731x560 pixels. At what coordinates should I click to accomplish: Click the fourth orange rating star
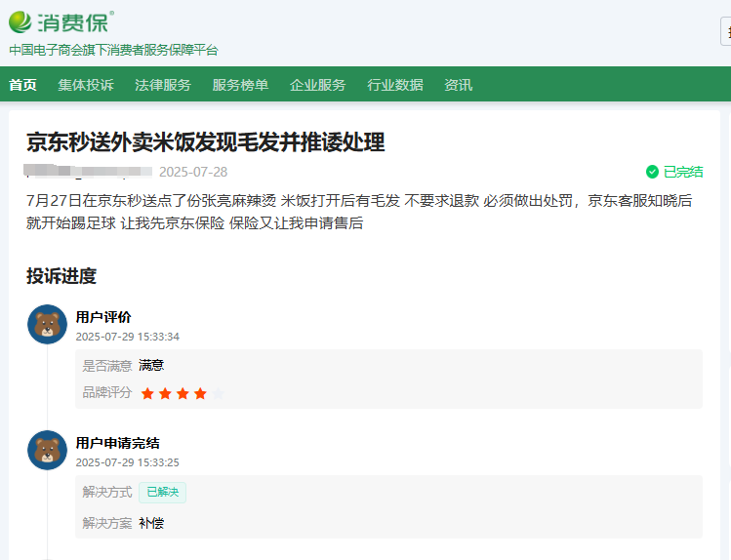[x=200, y=394]
